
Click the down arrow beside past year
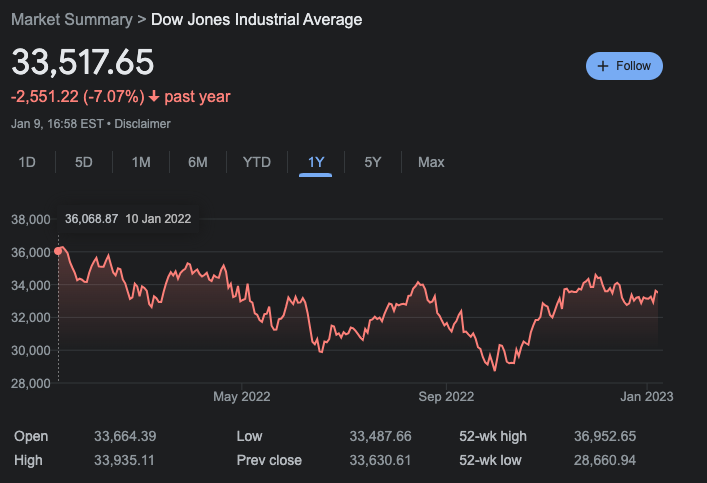154,96
